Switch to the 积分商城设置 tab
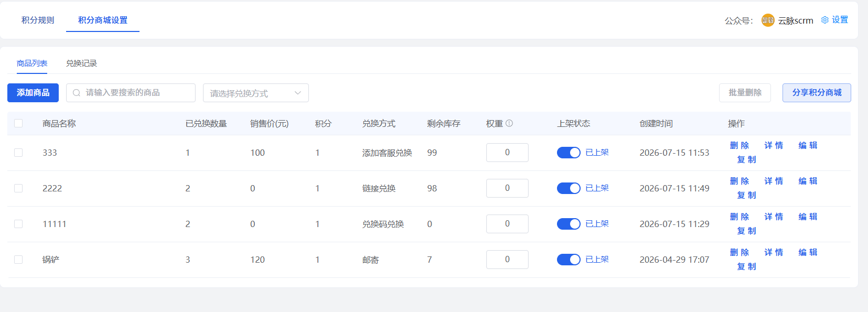This screenshot has height=312, width=868. 103,20
